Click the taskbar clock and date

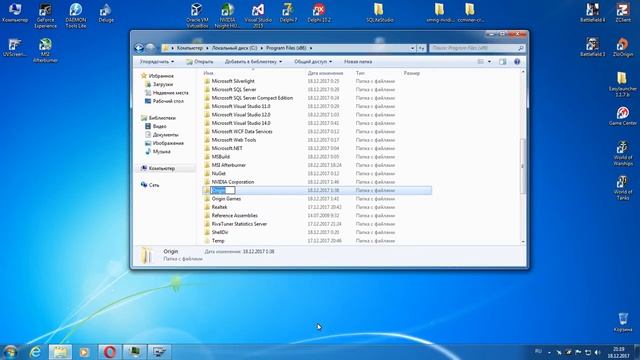pos(618,353)
